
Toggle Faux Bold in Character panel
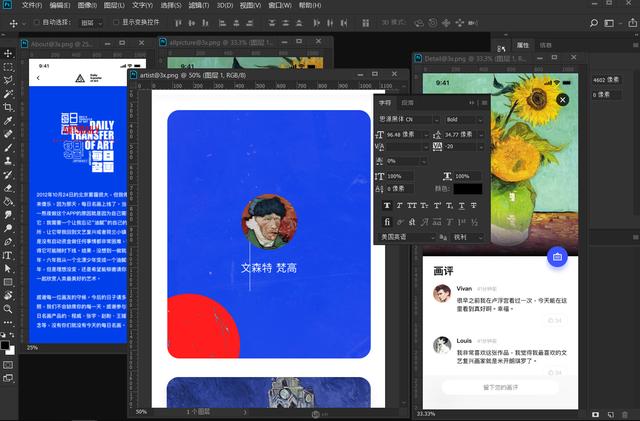387,205
